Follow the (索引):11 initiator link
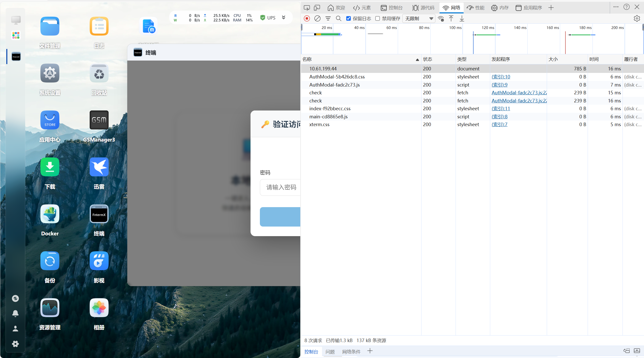Viewport: 644px width, 358px height. [501, 108]
